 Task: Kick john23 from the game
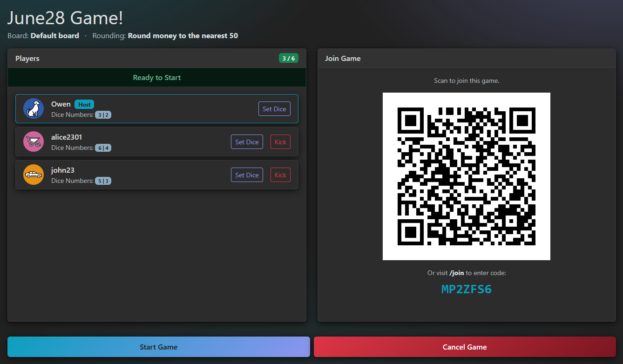pyautogui.click(x=280, y=175)
